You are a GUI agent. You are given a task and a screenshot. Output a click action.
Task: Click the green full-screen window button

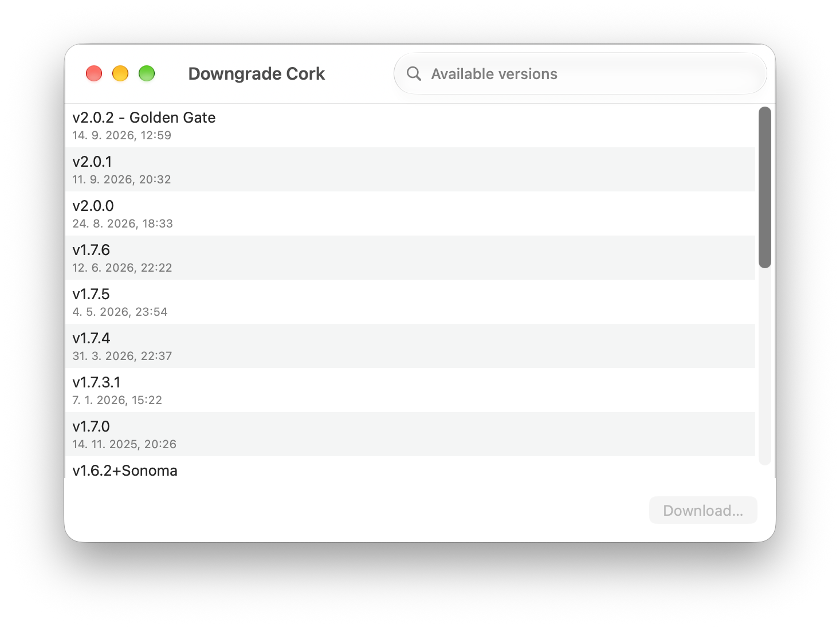tap(147, 74)
